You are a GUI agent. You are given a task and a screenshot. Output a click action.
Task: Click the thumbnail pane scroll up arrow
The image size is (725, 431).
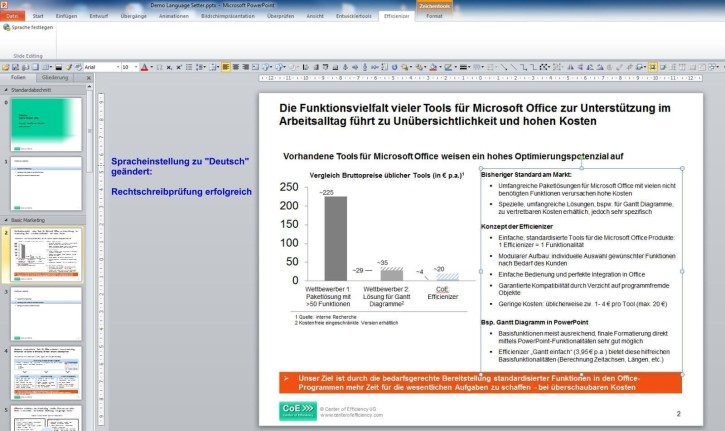point(89,86)
